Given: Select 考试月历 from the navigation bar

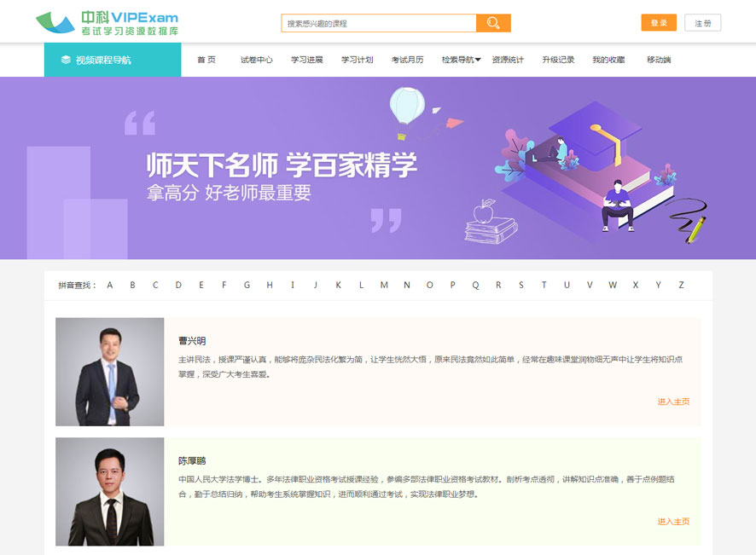Looking at the screenshot, I should [x=407, y=60].
